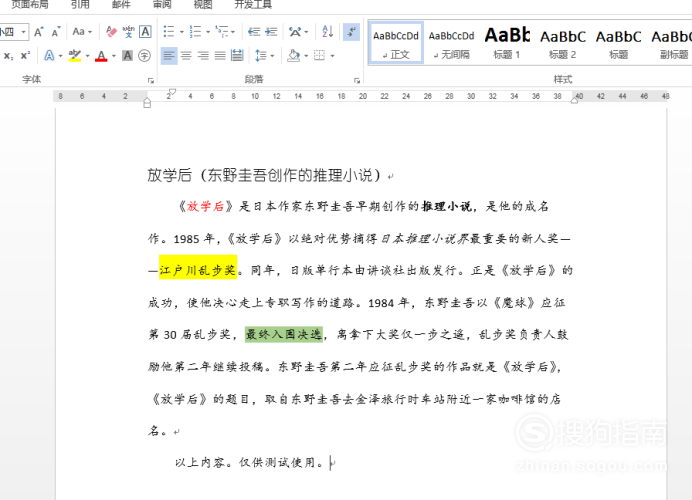Viewport: 692px width, 500px height.
Task: Click the right indent marker on the ruler
Action: coord(574,100)
